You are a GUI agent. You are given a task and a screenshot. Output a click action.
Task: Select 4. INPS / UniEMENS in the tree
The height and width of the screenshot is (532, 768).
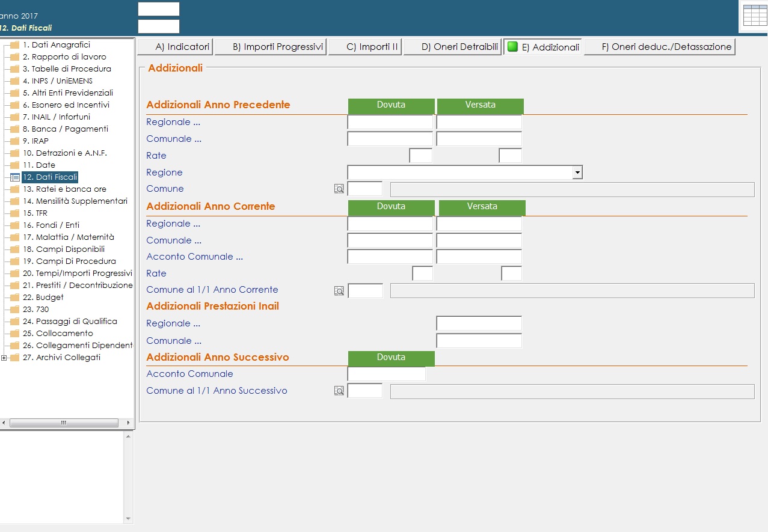click(58, 81)
